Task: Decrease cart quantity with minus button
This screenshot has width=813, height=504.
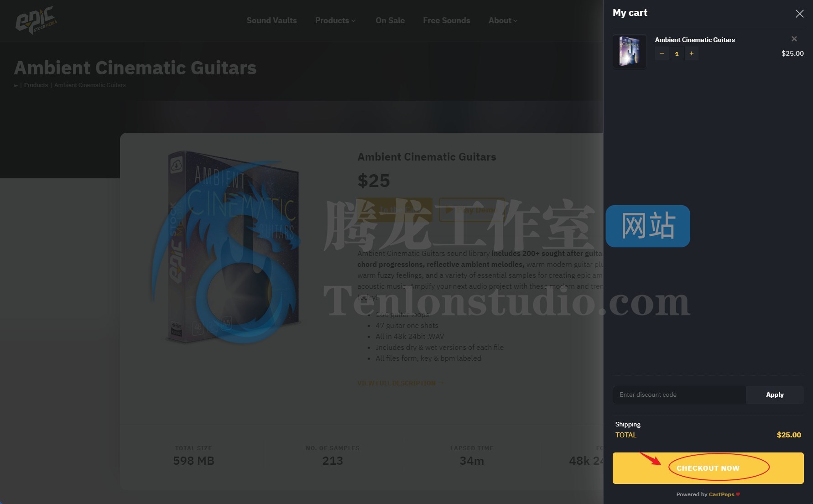Action: tap(662, 53)
